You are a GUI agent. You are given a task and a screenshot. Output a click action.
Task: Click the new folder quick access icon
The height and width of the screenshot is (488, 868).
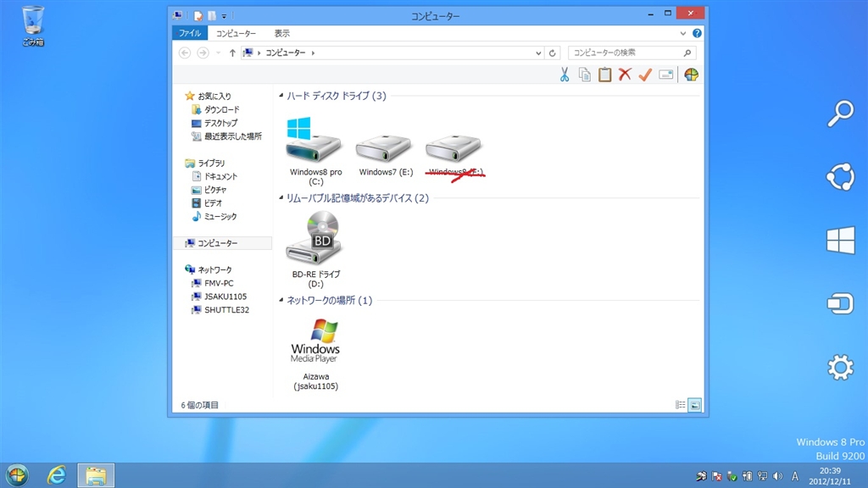click(211, 16)
